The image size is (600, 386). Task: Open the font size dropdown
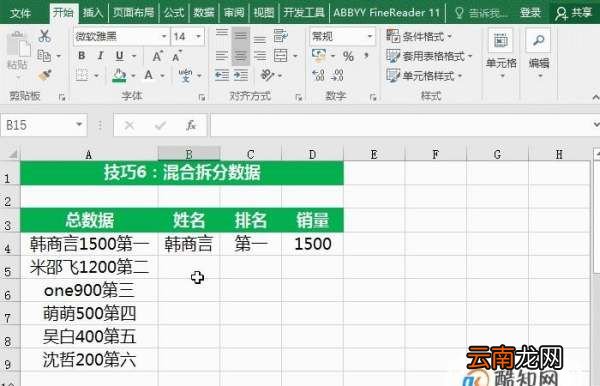[198, 37]
